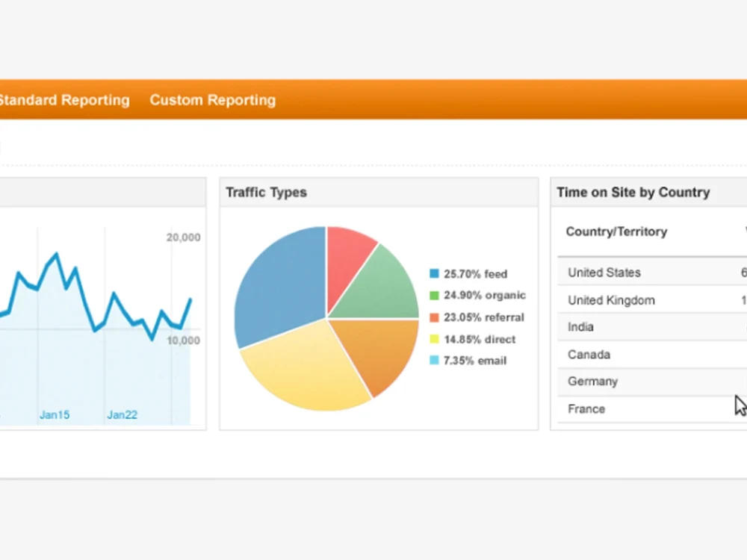
Task: Select the United States row
Action: pos(652,273)
